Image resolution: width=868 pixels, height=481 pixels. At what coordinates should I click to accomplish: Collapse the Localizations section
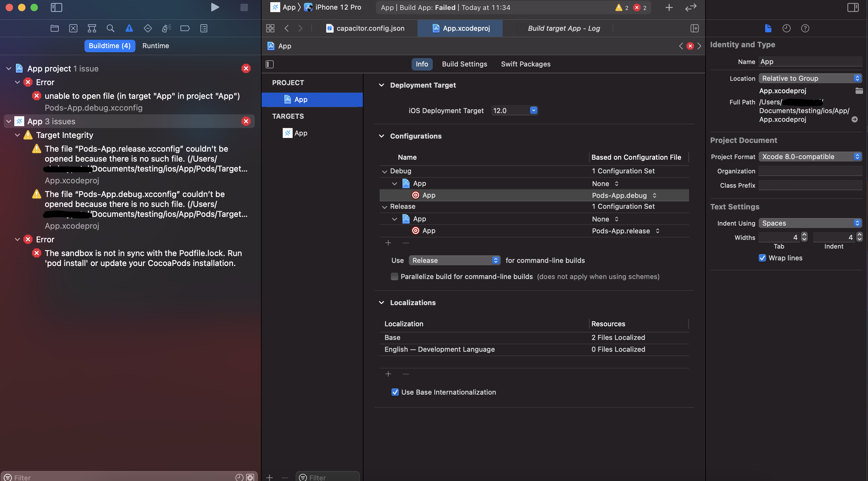point(381,302)
